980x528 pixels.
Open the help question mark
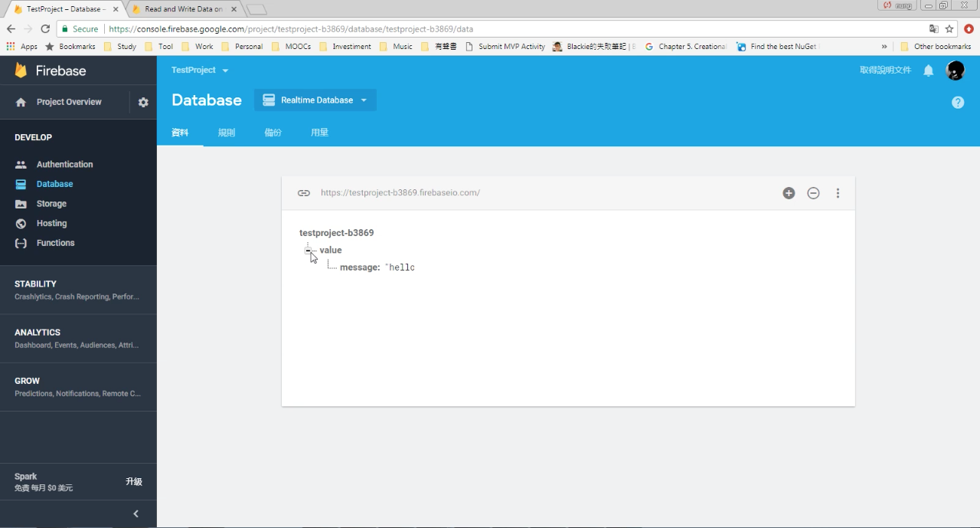(958, 102)
